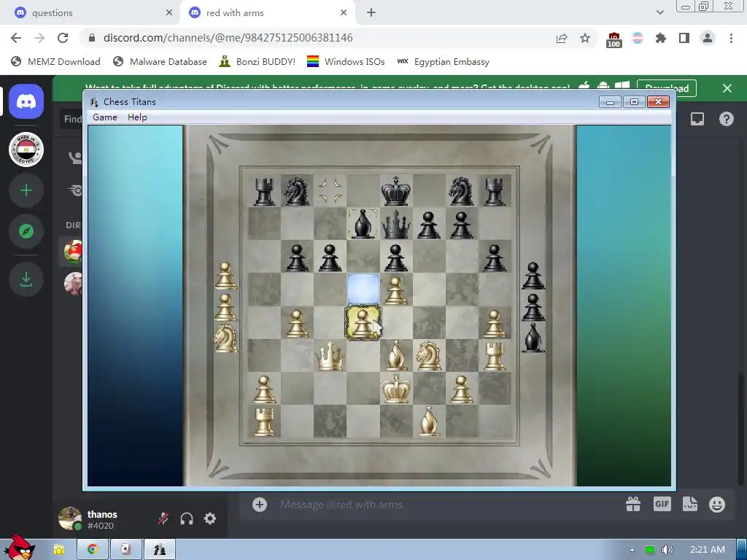This screenshot has width=747, height=560.
Task: Open the red 100 extension icon
Action: 614,39
